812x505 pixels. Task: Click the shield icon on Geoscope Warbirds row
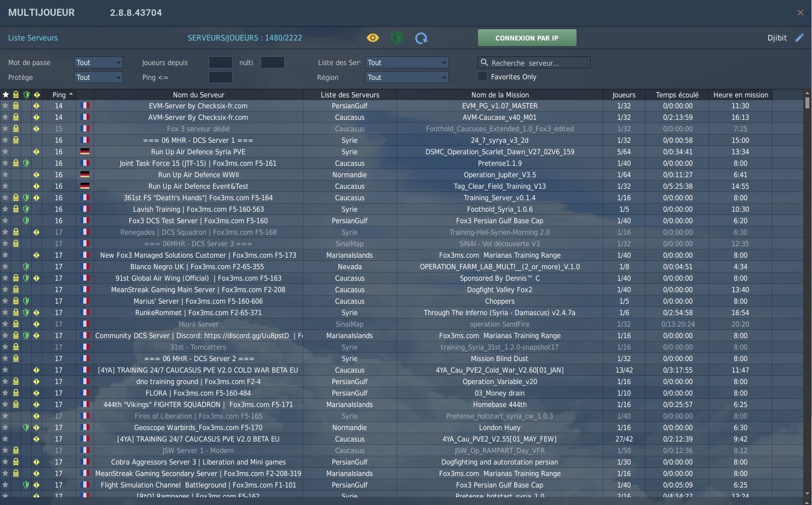26,427
